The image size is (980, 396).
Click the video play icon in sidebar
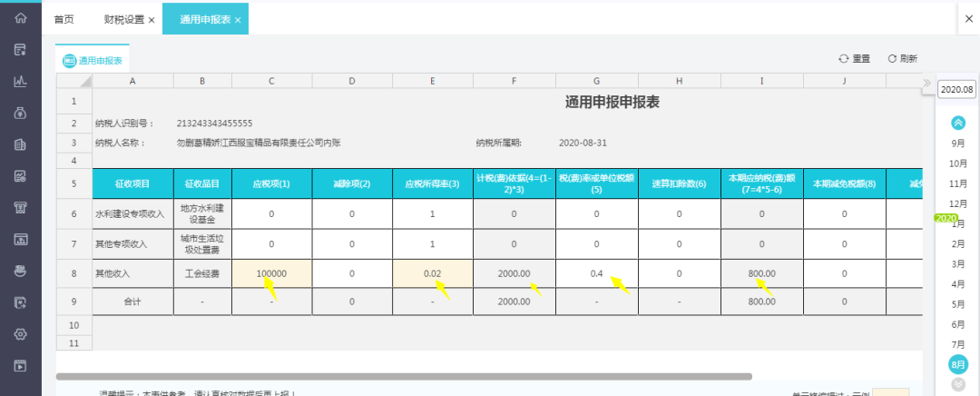coord(20,366)
